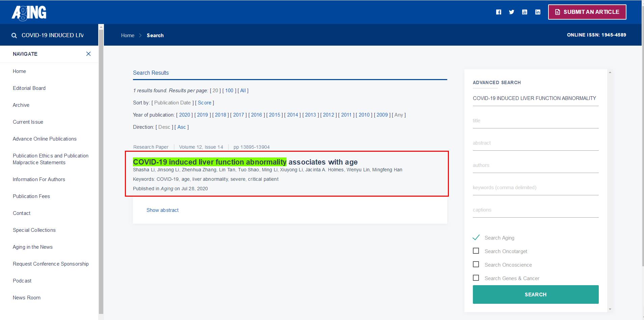Open Editorial Board in the navigation menu
This screenshot has width=644, height=320.
(29, 88)
